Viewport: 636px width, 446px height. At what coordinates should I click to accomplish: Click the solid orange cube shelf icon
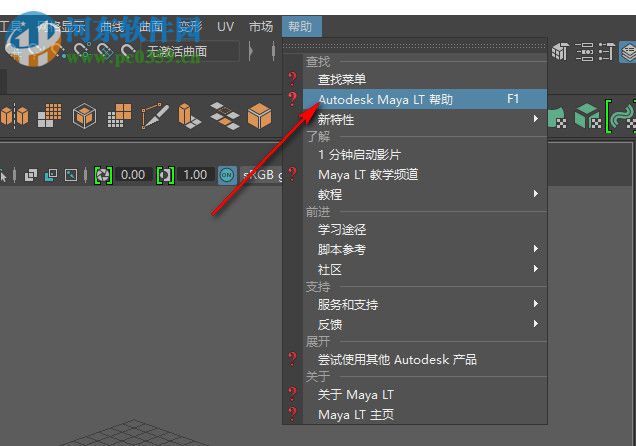pyautogui.click(x=259, y=116)
